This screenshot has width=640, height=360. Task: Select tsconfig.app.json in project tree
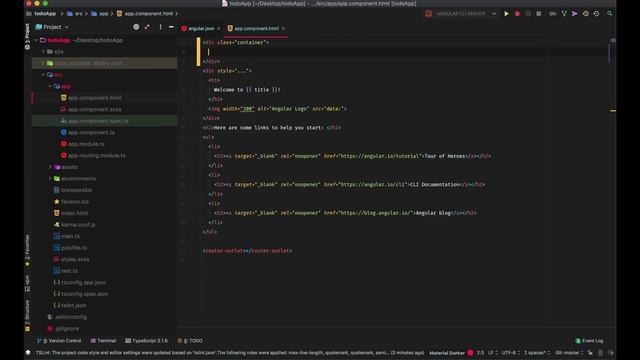(83, 282)
